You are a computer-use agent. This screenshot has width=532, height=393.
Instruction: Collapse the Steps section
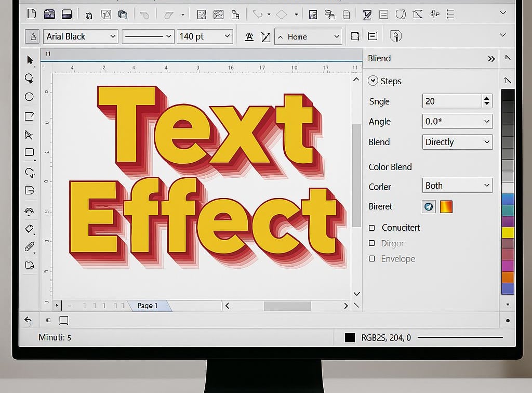pyautogui.click(x=373, y=81)
